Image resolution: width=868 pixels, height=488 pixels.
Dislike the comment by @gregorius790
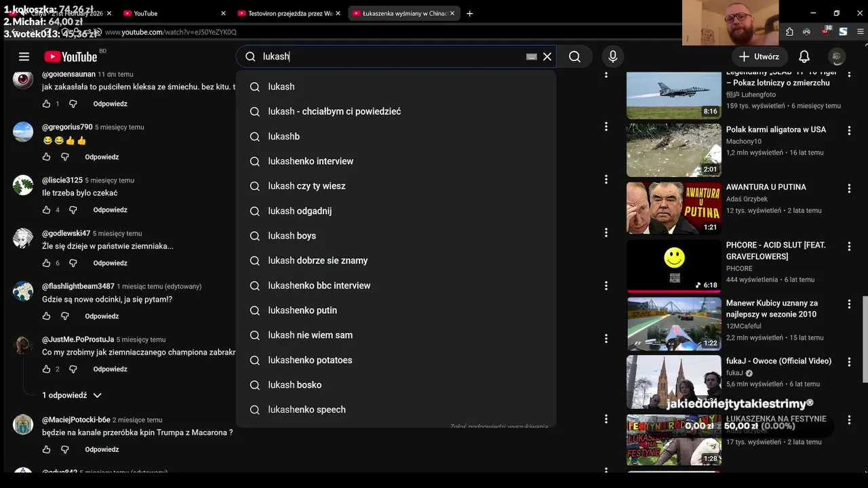(x=65, y=157)
